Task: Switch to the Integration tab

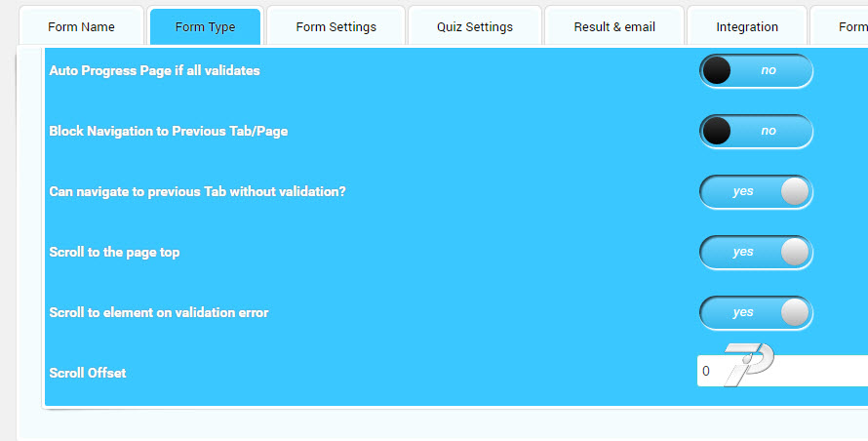Action: (x=747, y=26)
